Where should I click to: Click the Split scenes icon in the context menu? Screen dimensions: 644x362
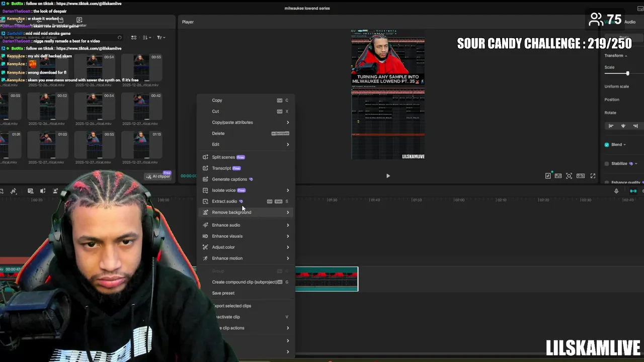click(x=205, y=157)
